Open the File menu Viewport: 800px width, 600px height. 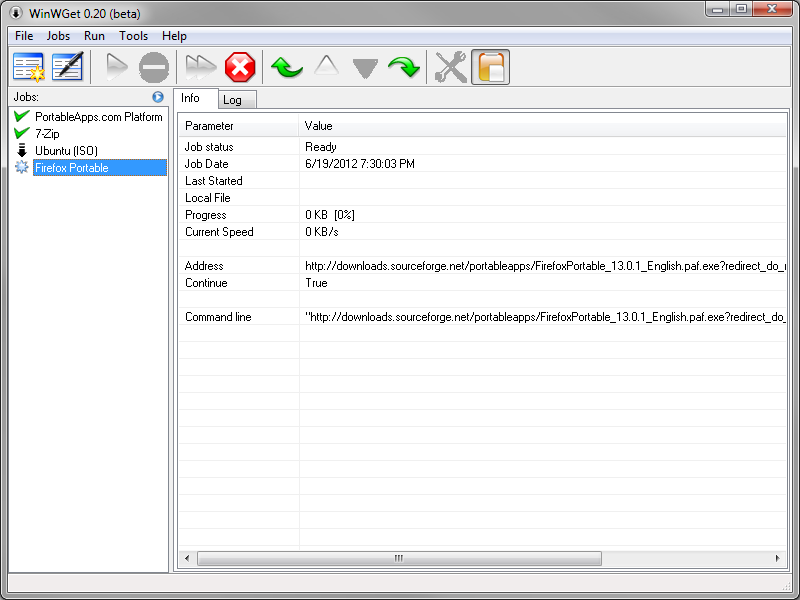24,36
